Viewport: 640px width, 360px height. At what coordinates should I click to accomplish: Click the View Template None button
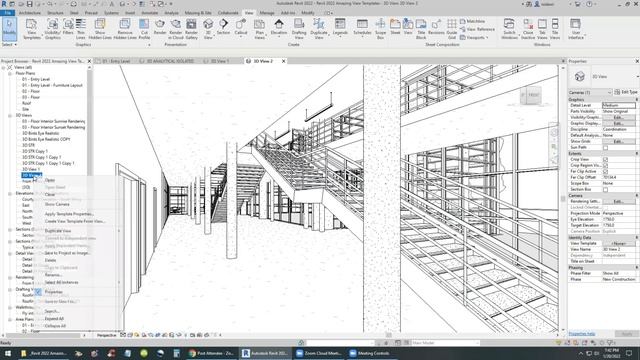tap(619, 243)
